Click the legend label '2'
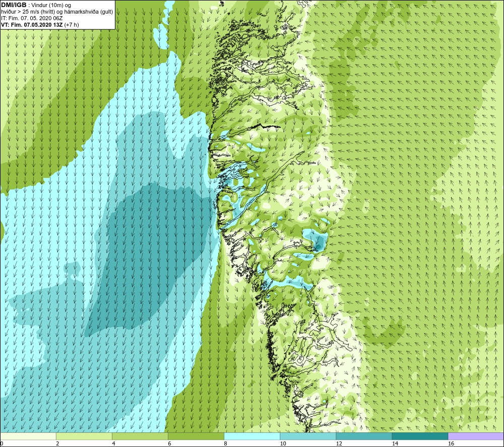Screen dimensions: 504x447 point(57,444)
